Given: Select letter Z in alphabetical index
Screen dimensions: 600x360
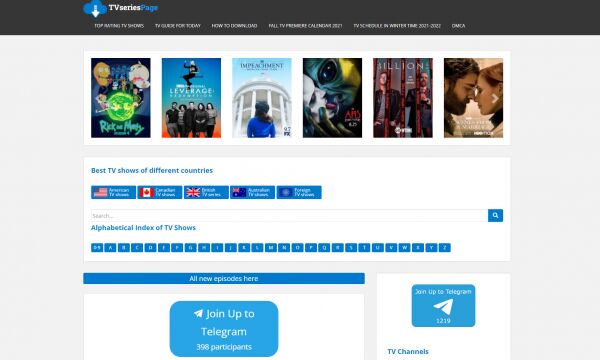Looking at the screenshot, I should pos(445,248).
